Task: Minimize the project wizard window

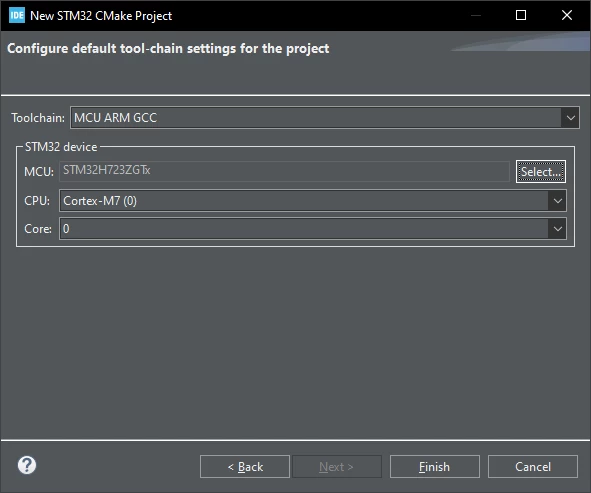Action: point(476,15)
